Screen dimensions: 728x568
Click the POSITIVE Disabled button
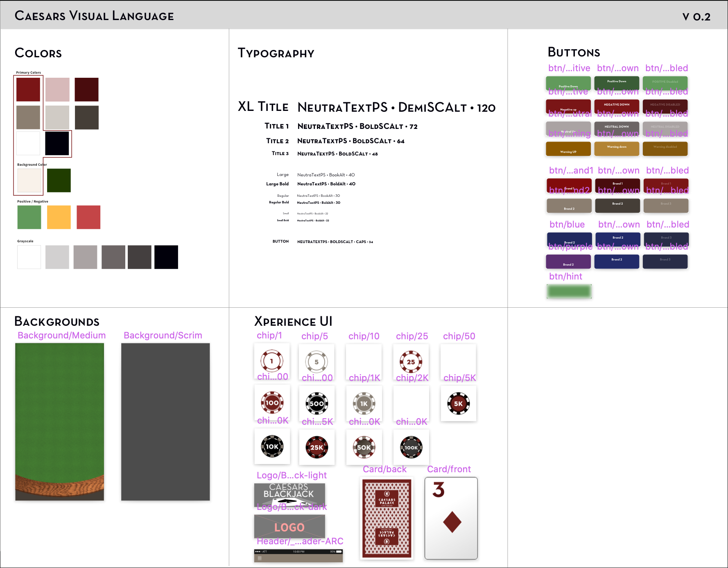click(x=665, y=83)
